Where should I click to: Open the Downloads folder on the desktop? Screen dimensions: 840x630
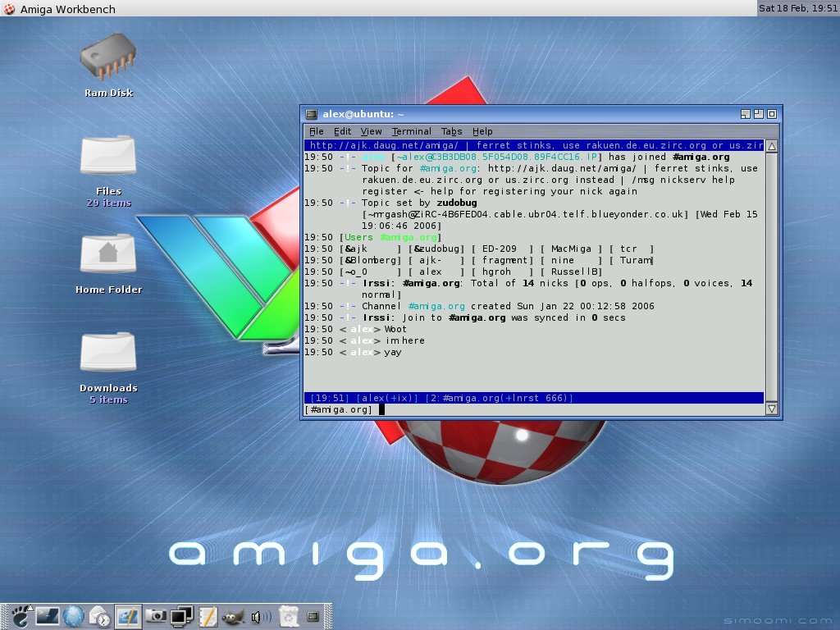pyautogui.click(x=109, y=367)
